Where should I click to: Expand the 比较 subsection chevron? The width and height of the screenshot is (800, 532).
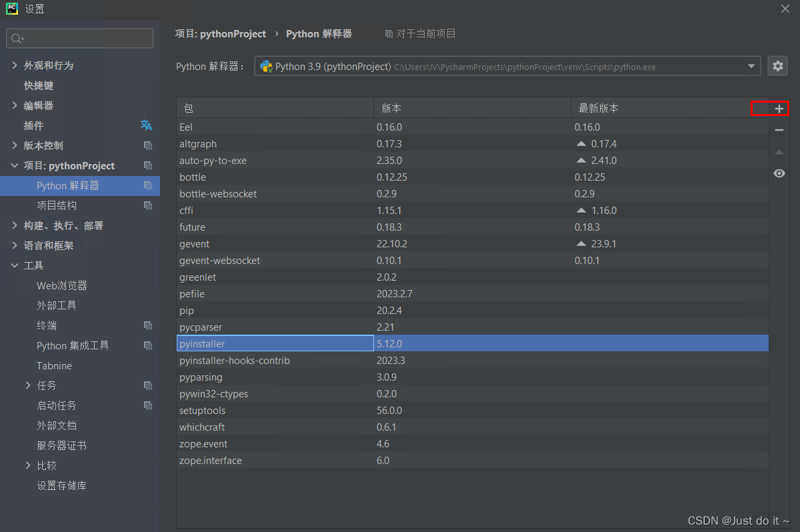click(x=28, y=465)
